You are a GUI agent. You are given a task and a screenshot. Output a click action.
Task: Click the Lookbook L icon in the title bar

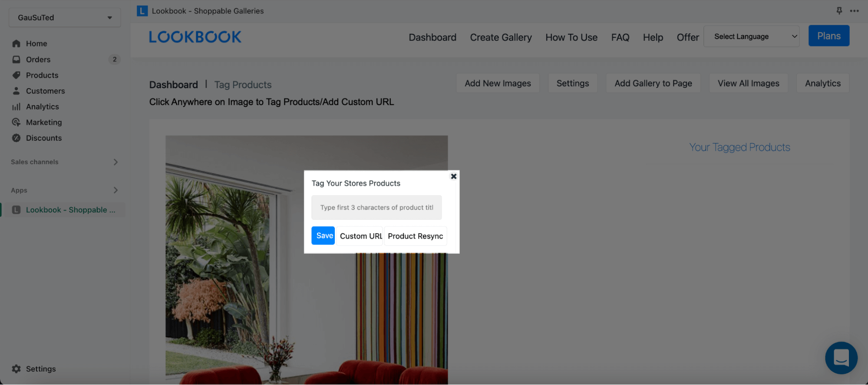click(142, 11)
